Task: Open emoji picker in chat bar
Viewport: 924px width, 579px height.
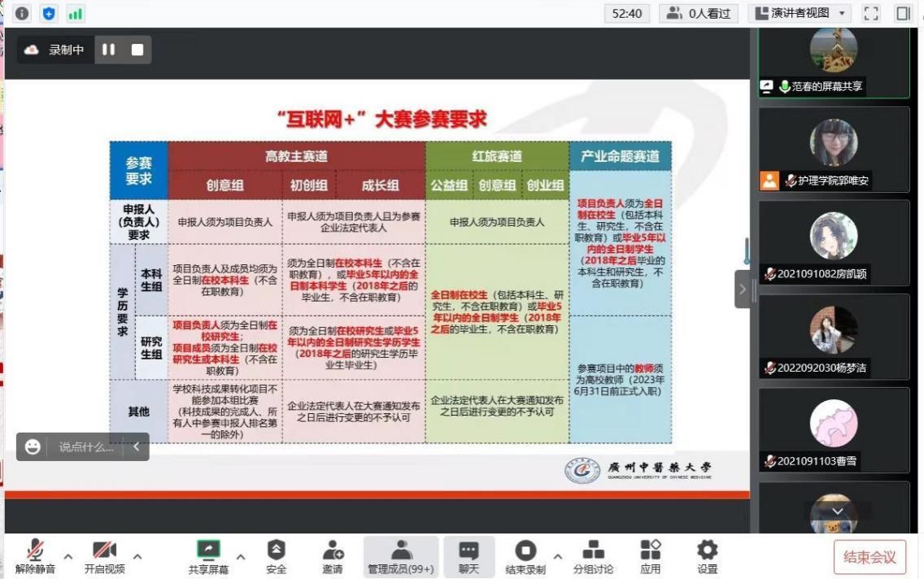Action: [x=33, y=447]
